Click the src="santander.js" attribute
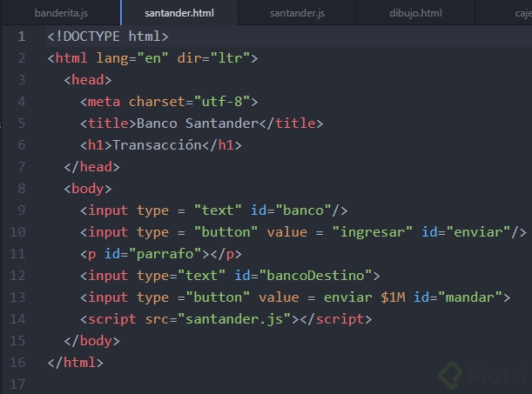Image resolution: width=532 pixels, height=394 pixels. [x=218, y=319]
